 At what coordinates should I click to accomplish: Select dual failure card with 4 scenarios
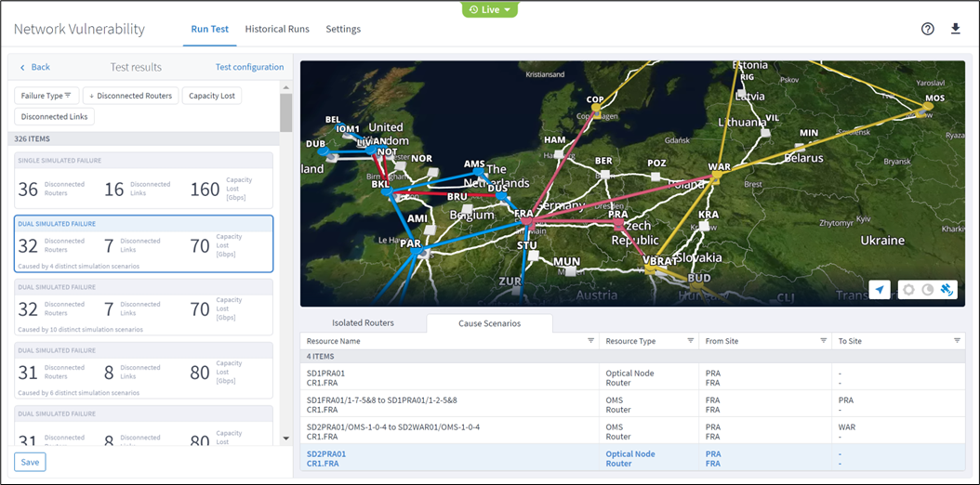pos(143,244)
